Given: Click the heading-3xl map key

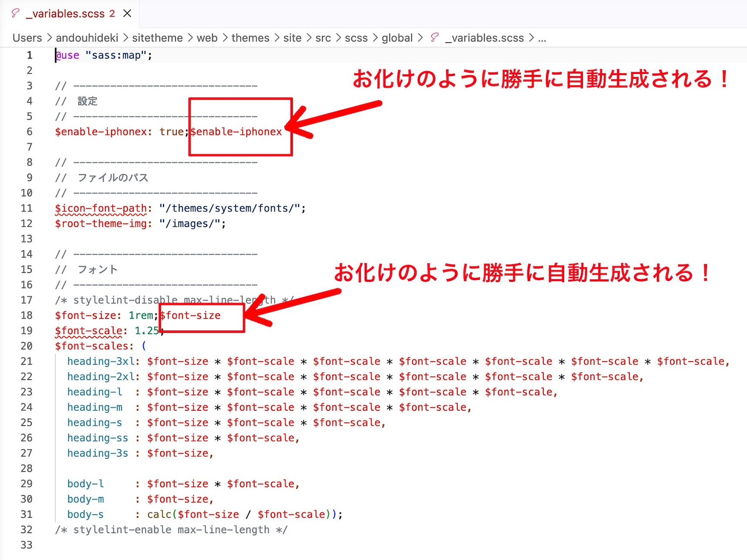Looking at the screenshot, I should (x=101, y=362).
